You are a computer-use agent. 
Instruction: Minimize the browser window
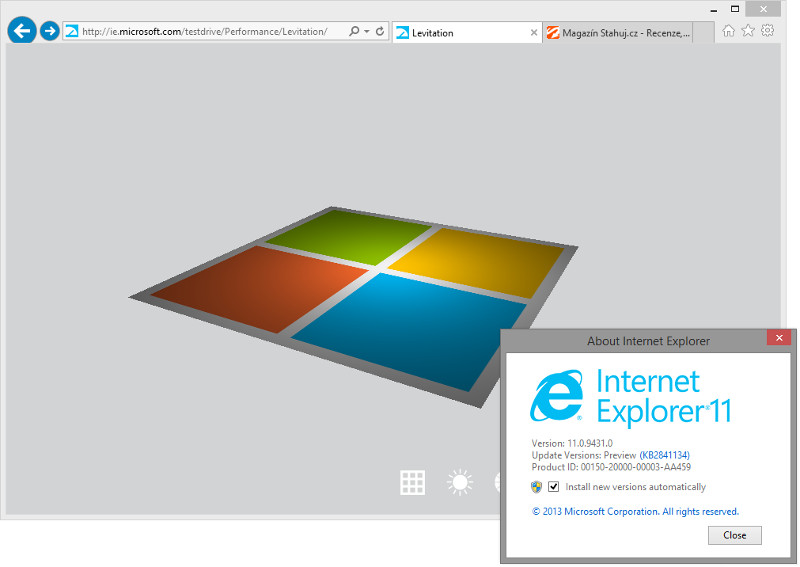click(714, 9)
